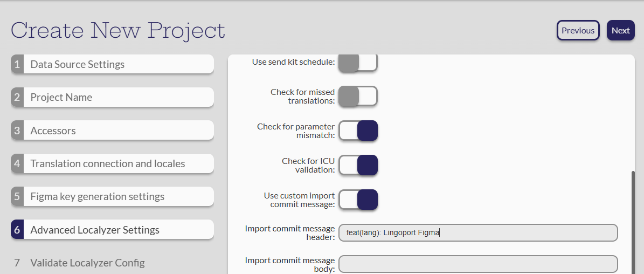This screenshot has height=274, width=644.
Task: Enable Check for missed translations switch
Action: click(358, 97)
